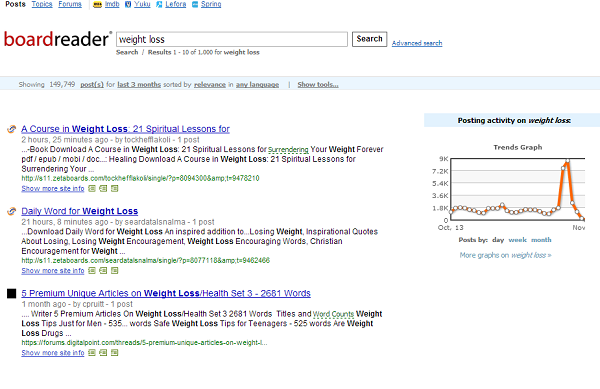Expand 'Show more site info' for seardatalsnalma result
The height and width of the screenshot is (389, 600).
(53, 271)
